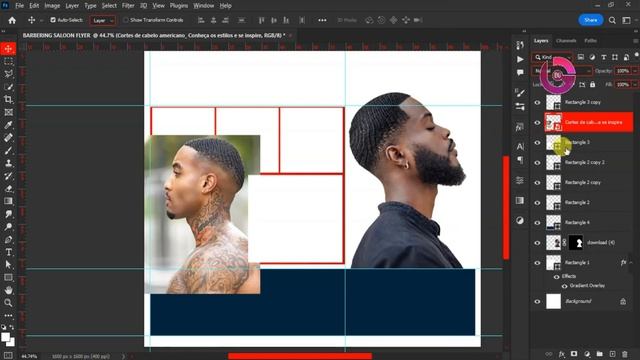Select the Zoom tool
The height and width of the screenshot is (360, 640).
click(8, 303)
